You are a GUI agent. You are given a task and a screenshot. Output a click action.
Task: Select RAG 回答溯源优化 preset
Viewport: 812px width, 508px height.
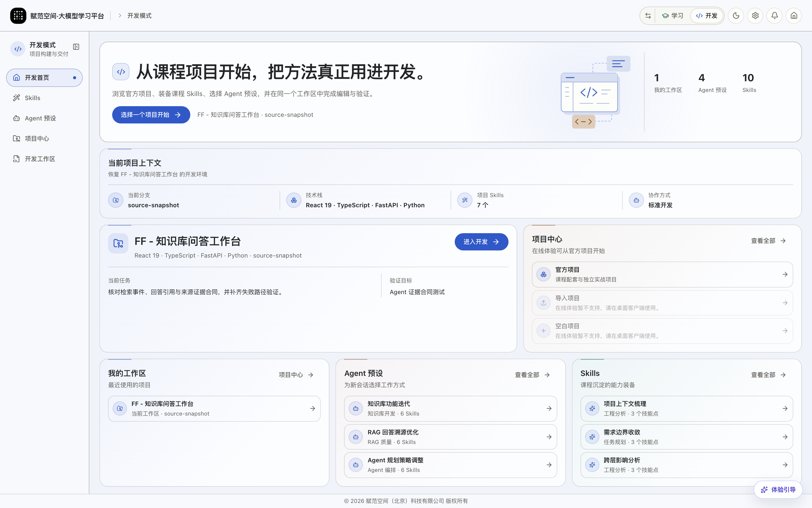coord(450,437)
